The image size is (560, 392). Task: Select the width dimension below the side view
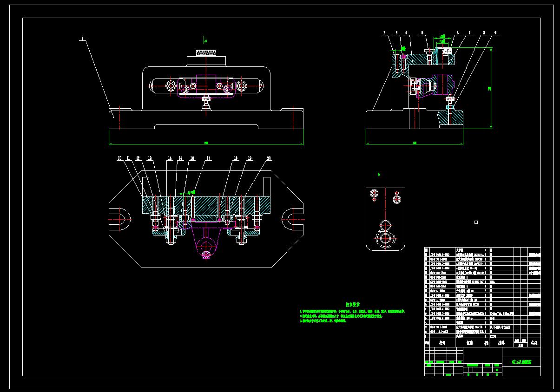(x=415, y=143)
